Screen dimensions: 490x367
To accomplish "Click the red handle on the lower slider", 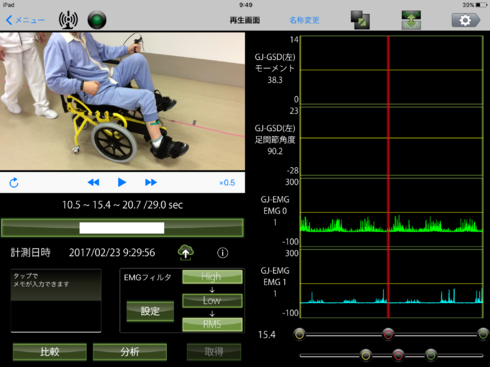I will pyautogui.click(x=398, y=355).
